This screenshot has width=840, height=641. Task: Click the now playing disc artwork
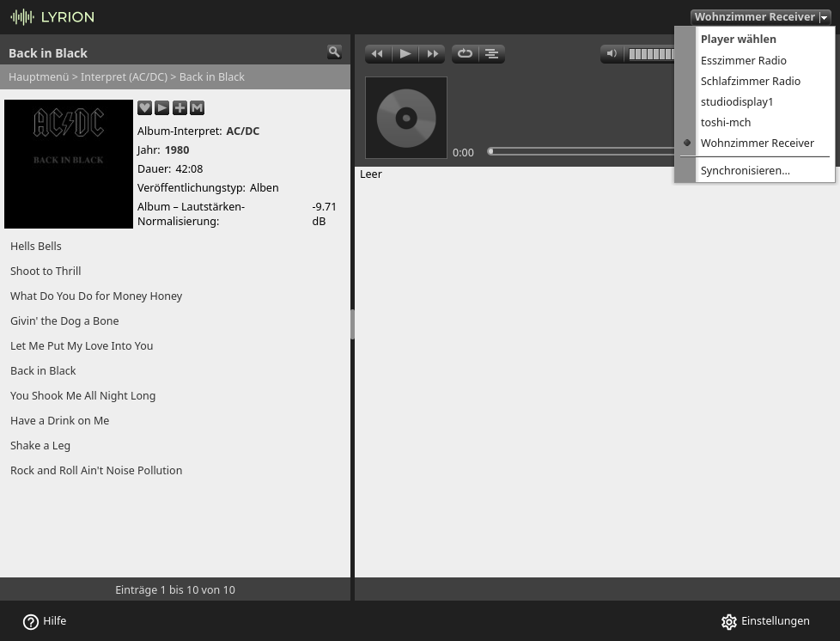[x=406, y=118]
